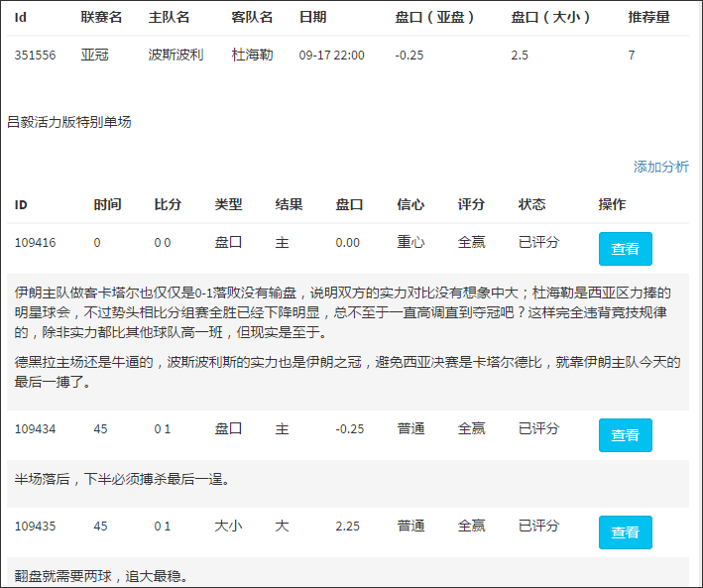Viewport: 703px width, 588px height.
Task: Click the 类型 column header
Action: click(x=228, y=204)
